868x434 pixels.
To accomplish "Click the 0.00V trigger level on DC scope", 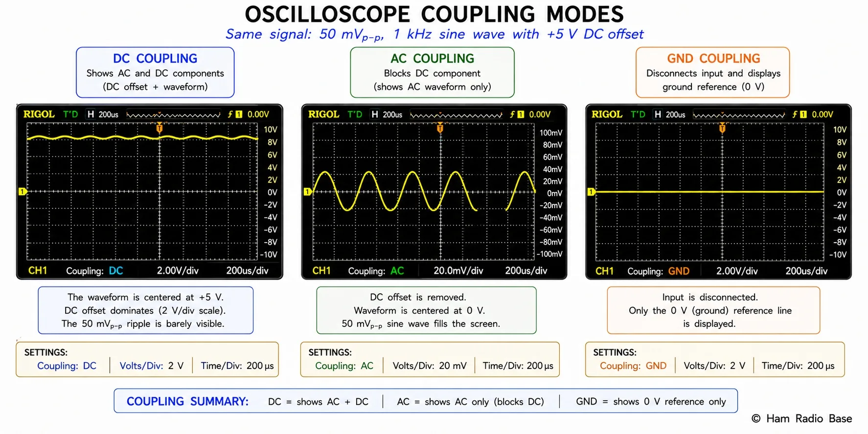I will [258, 114].
